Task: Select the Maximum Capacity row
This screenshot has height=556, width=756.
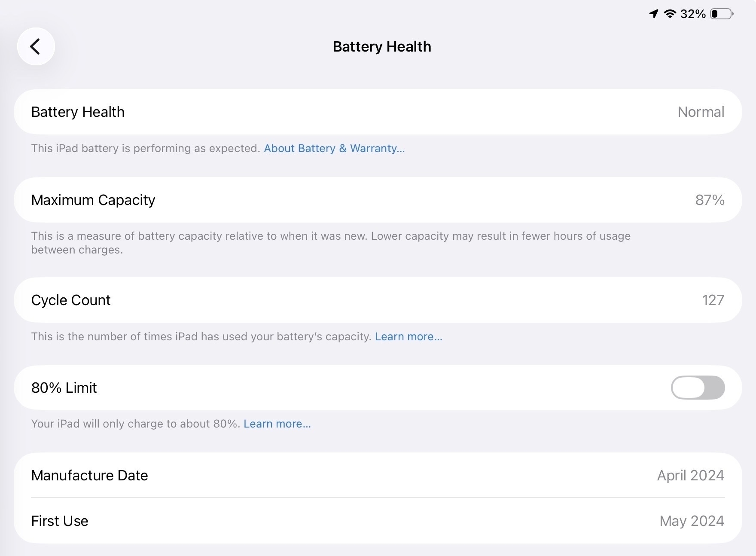Action: (378, 200)
